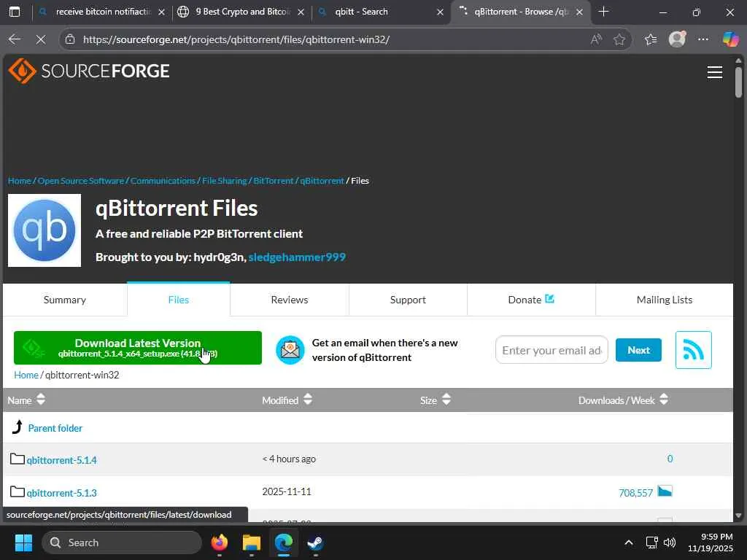The width and height of the screenshot is (747, 560).
Task: Add this page to favorites star
Action: tap(619, 39)
